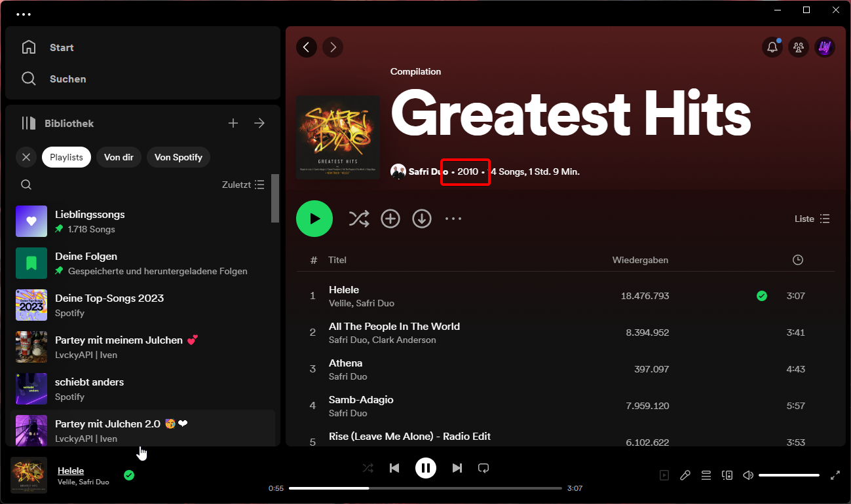
Task: Open the notifications bell
Action: click(x=772, y=47)
